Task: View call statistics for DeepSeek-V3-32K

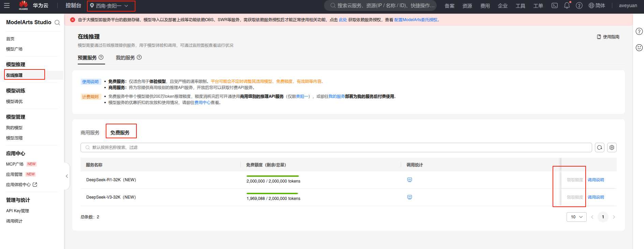Action: tap(410, 197)
